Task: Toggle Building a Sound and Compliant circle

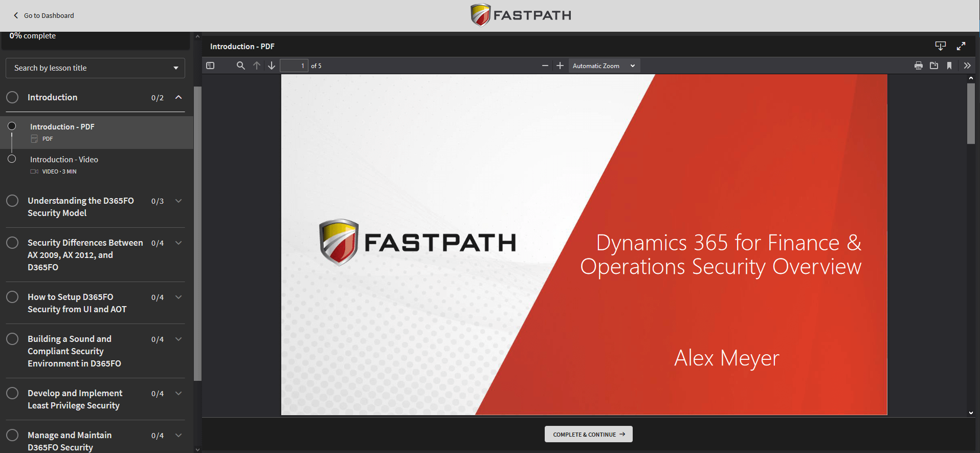Action: 12,339
